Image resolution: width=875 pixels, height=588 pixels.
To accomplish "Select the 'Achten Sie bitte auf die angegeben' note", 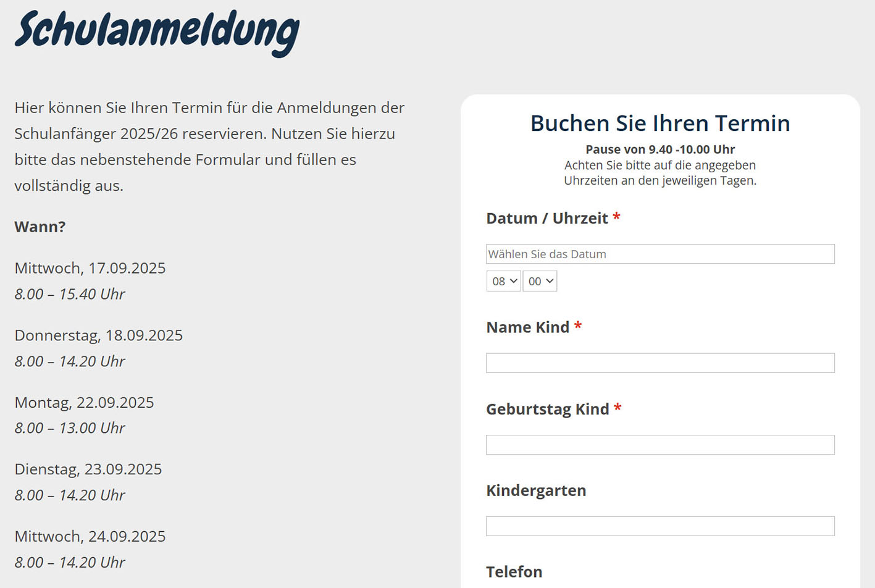I will pyautogui.click(x=660, y=173).
